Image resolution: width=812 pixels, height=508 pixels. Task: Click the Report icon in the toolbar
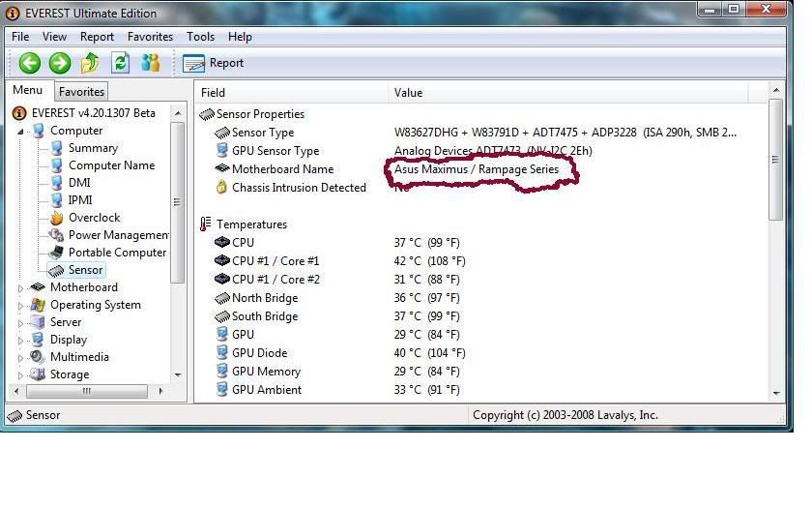(193, 63)
